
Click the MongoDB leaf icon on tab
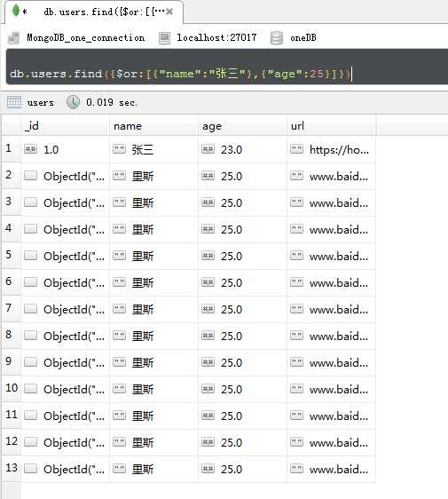[x=16, y=11]
